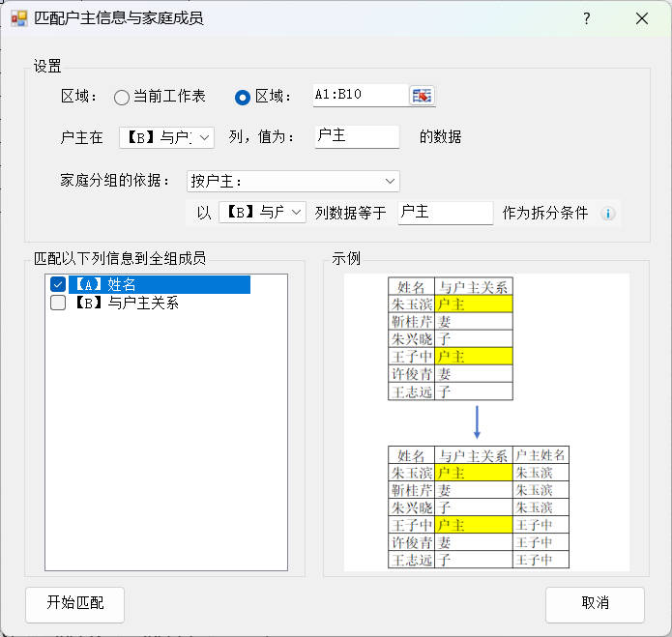The width and height of the screenshot is (672, 637).
Task: Click the 值为 户主 text field
Action: coord(357,136)
